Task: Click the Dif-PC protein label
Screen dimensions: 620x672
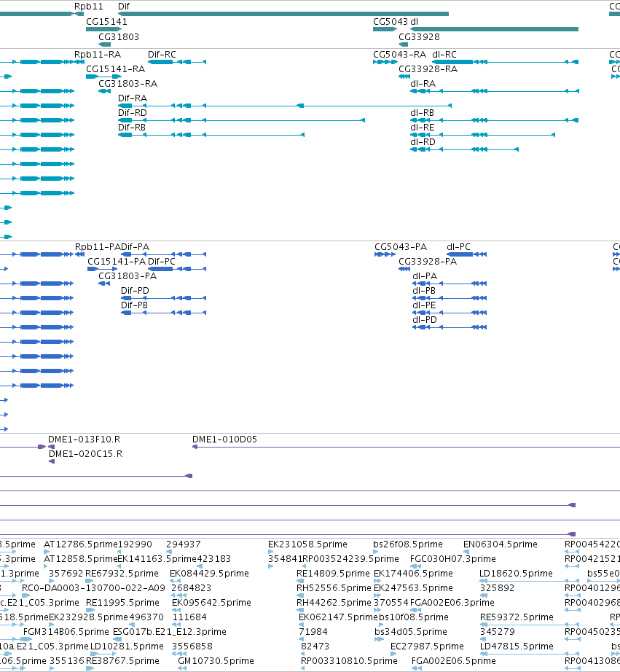Action: pos(162,262)
